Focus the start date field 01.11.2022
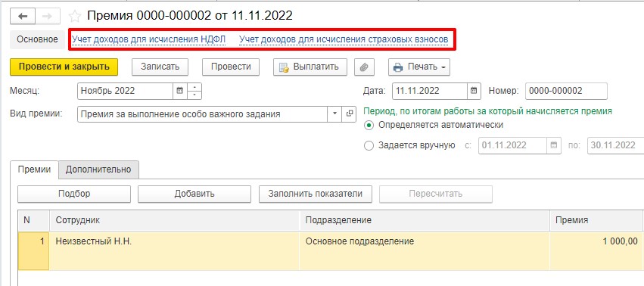Viewport: 644px width, 286px height. coord(512,145)
